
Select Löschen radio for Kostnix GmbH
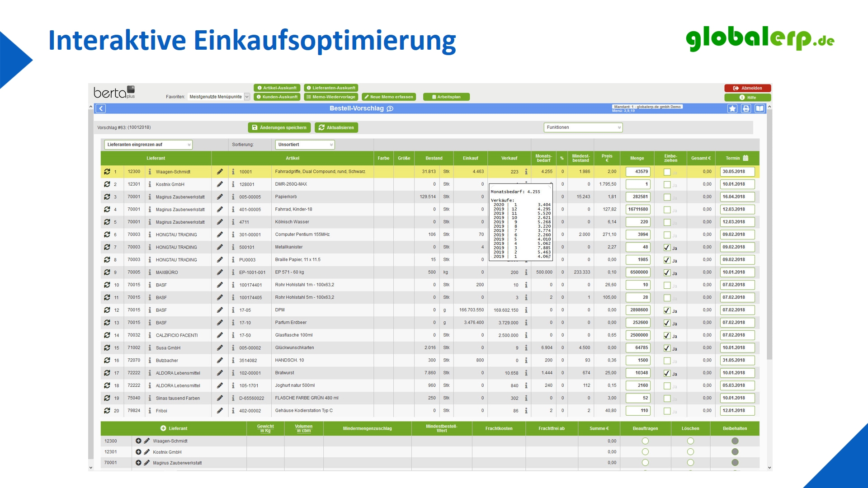[x=690, y=452]
